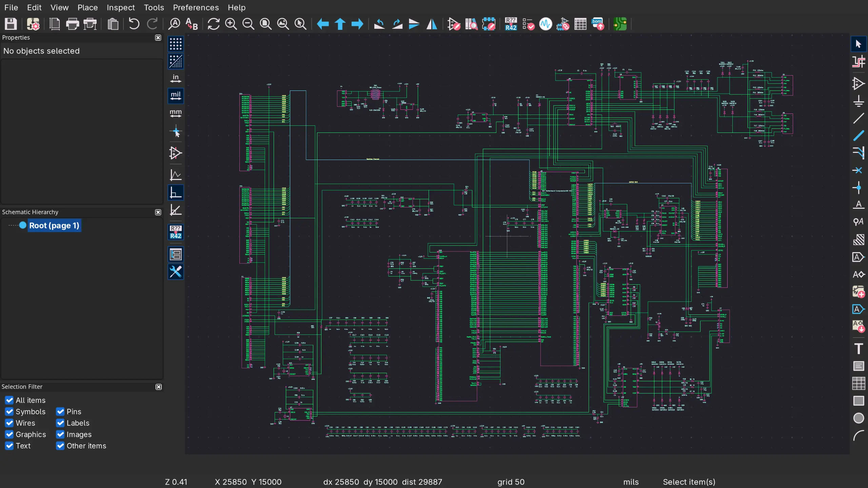The width and height of the screenshot is (868, 488).
Task: Generate Bill of Materials
Action: pos(598,24)
